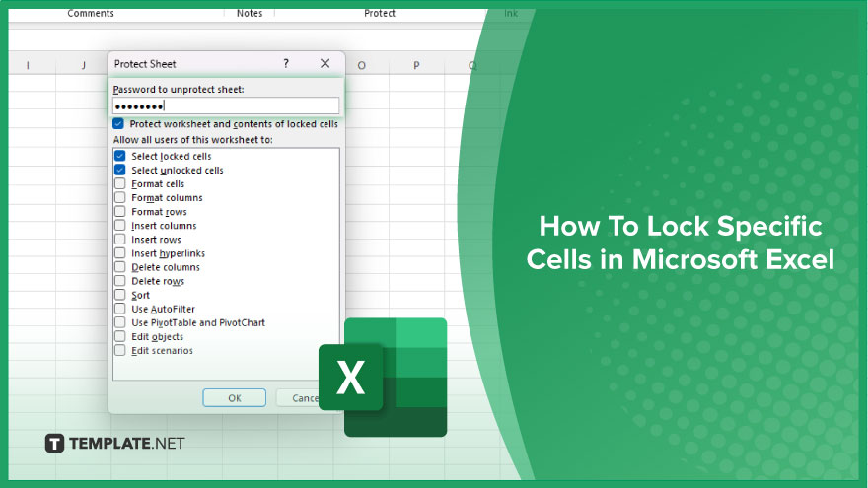This screenshot has width=868, height=488.
Task: Select column J header
Action: (84, 65)
